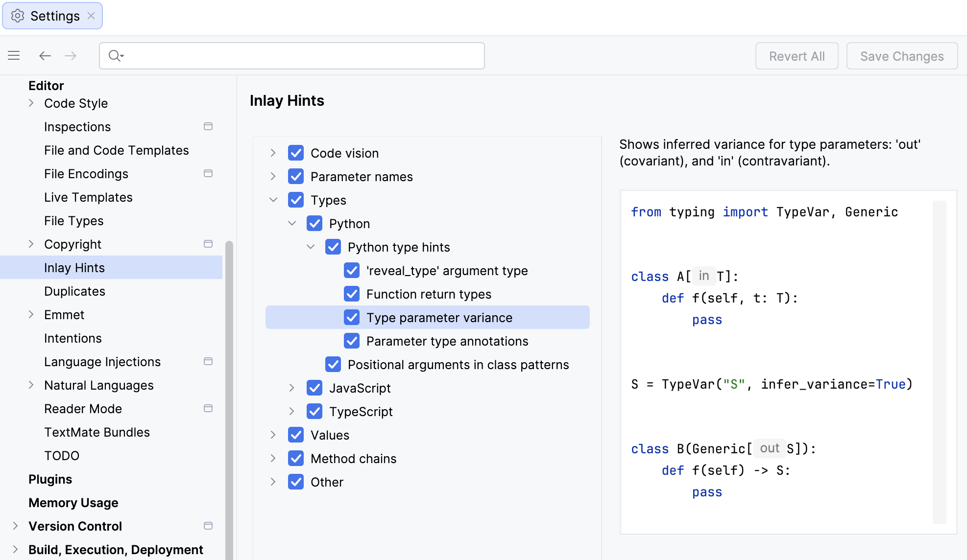Select the Plugins settings section
This screenshot has height=560, width=967.
(50, 479)
